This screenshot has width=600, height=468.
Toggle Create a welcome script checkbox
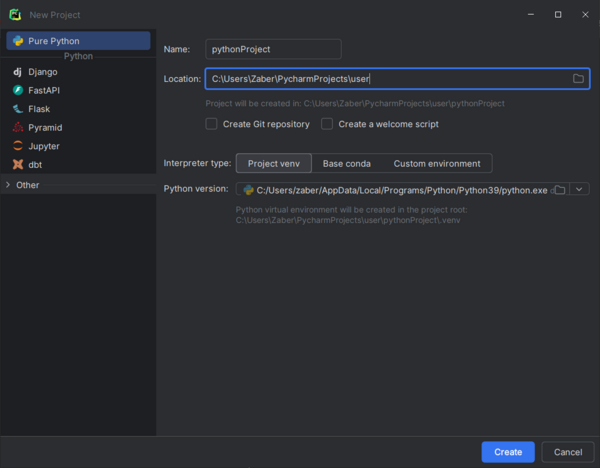pos(327,124)
